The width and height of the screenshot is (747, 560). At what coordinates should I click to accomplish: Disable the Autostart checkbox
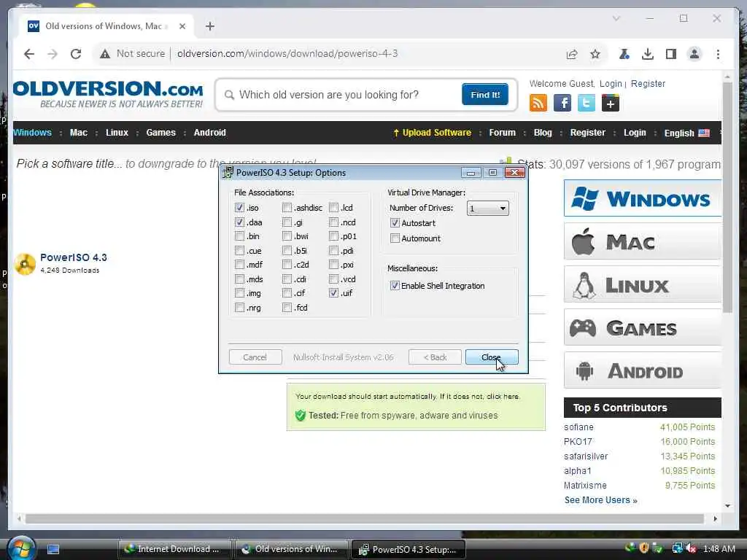[x=395, y=223]
